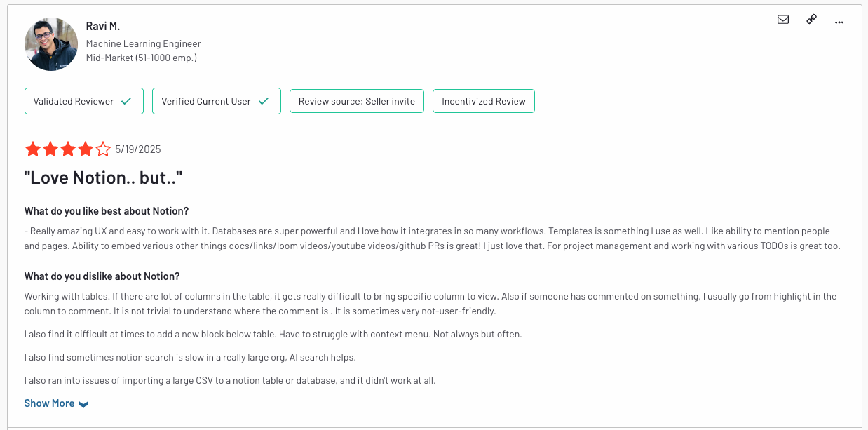Click the Verified Current User badge
Image resolution: width=868 pixels, height=430 pixels.
[x=217, y=101]
